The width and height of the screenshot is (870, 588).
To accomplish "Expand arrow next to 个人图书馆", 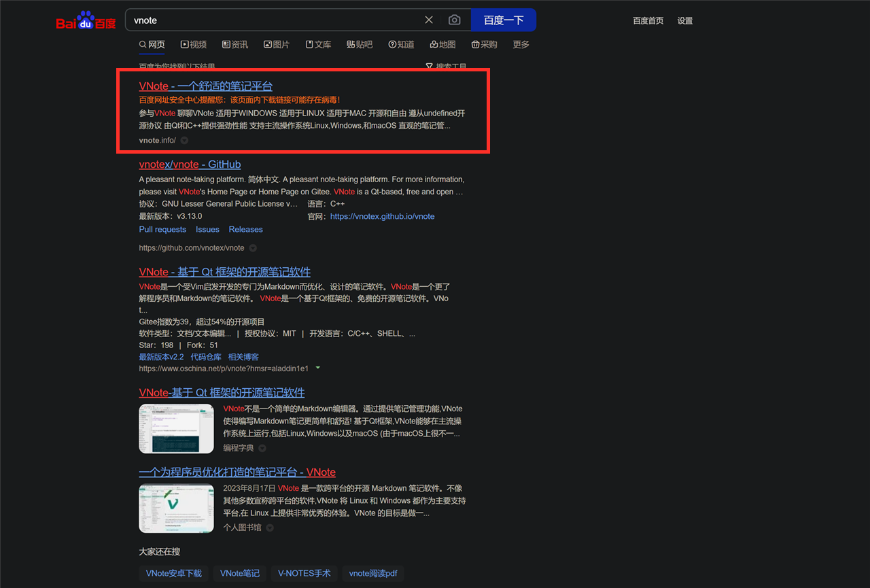I will point(270,528).
